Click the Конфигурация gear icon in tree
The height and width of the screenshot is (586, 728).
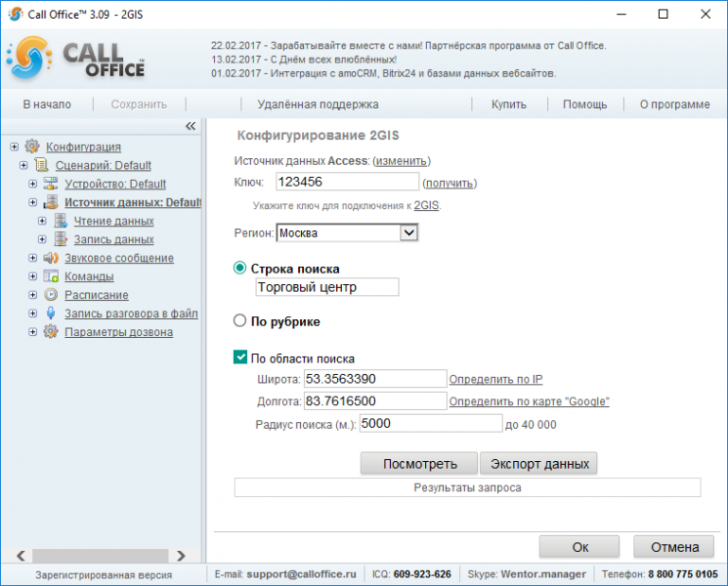pyautogui.click(x=32, y=146)
